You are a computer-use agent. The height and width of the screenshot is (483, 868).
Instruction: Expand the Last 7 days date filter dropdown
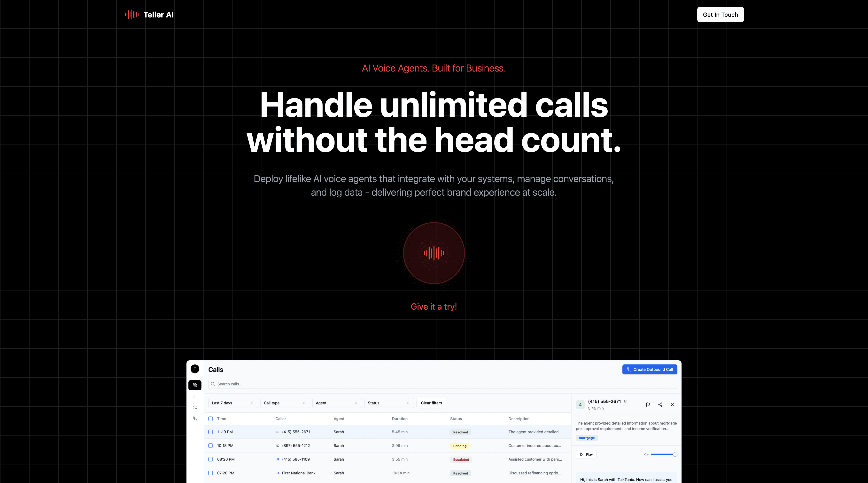(232, 403)
